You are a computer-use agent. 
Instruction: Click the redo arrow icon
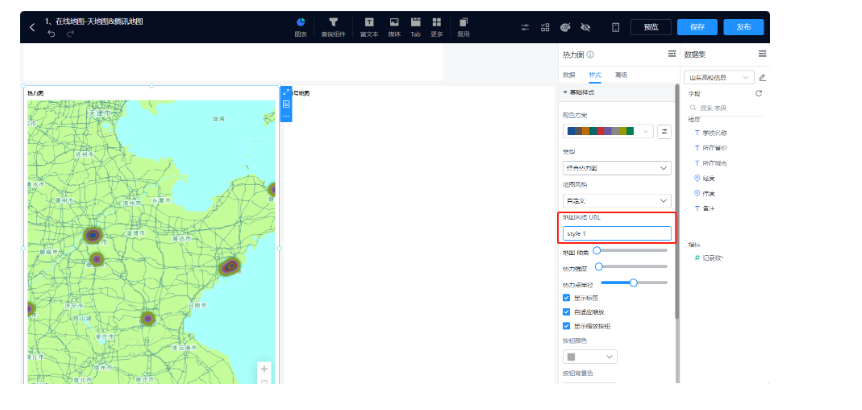click(70, 34)
